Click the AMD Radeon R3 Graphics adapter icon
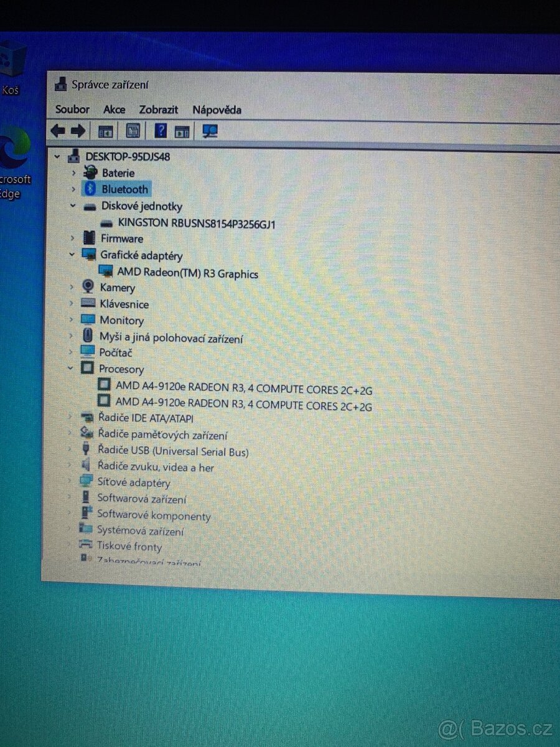 (x=107, y=270)
